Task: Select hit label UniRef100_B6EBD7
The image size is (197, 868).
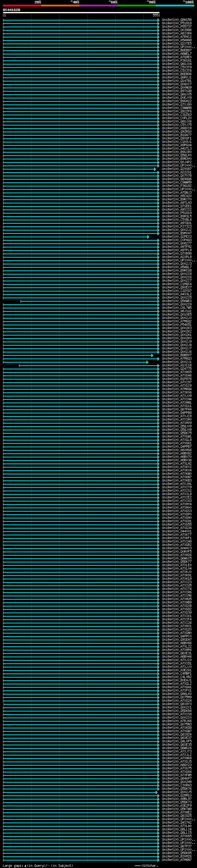Action: pyautogui.click(x=177, y=50)
